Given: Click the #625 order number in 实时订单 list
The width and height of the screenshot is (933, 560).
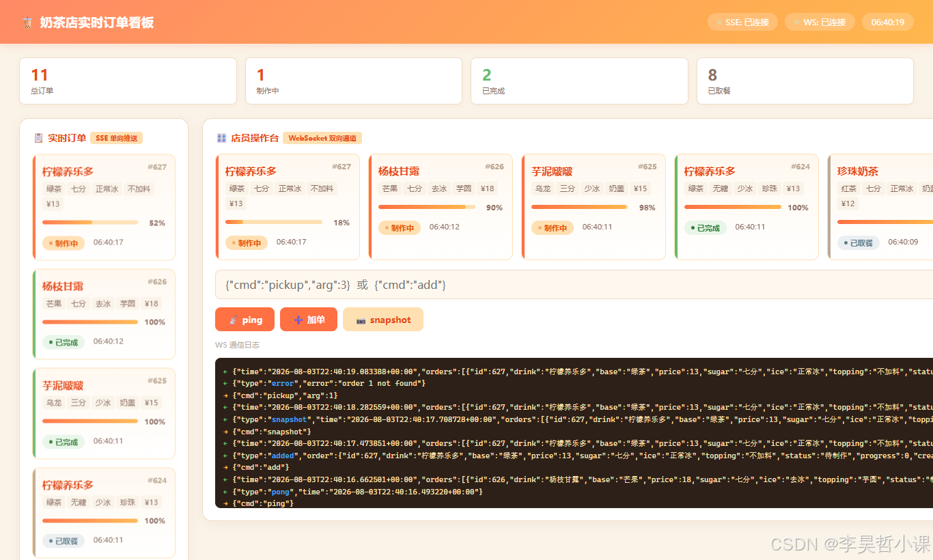Looking at the screenshot, I should click(x=157, y=381).
